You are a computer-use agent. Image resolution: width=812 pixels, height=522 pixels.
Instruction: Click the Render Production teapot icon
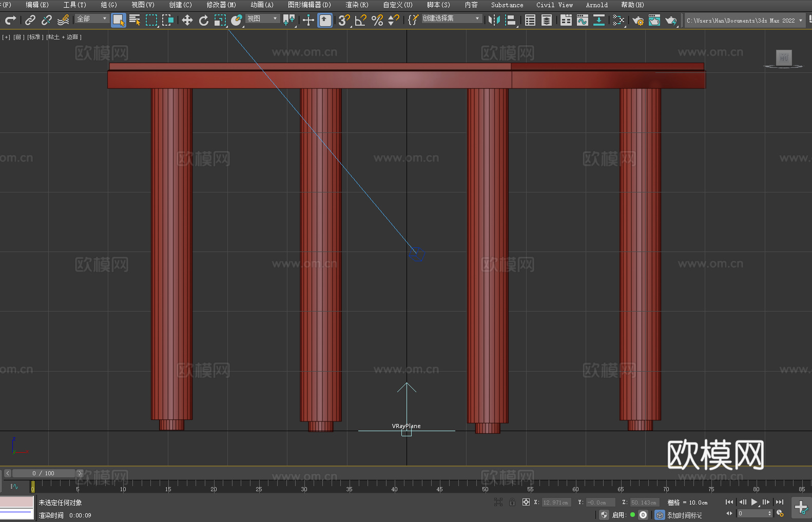click(x=671, y=20)
